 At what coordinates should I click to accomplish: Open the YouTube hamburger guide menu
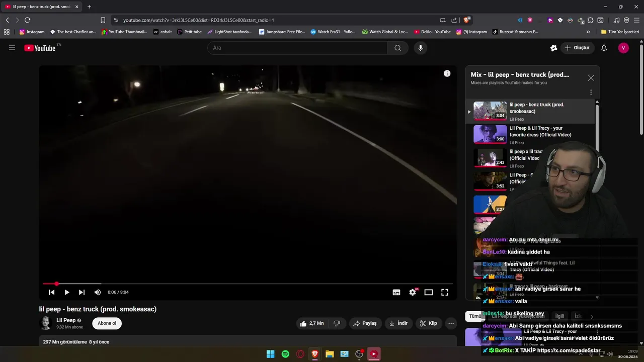click(12, 48)
